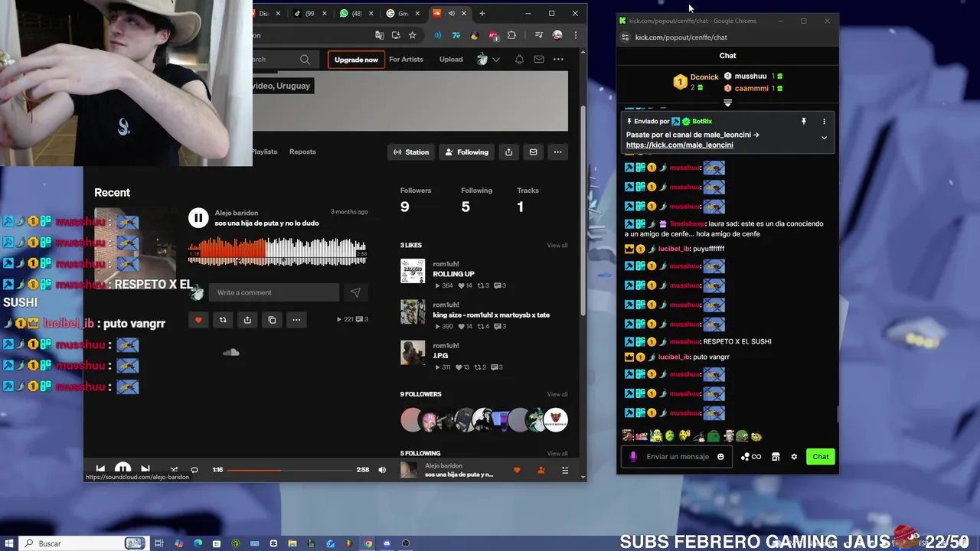980x551 pixels.
Task: Unlike the playing track in the bottom bar
Action: pyautogui.click(x=517, y=470)
